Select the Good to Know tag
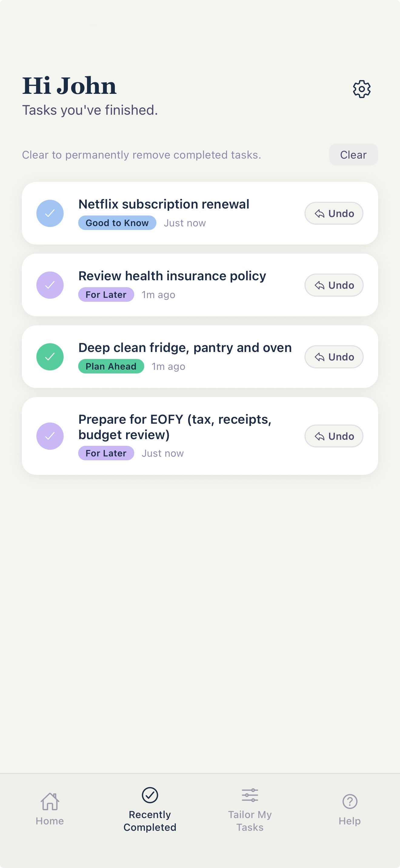The width and height of the screenshot is (400, 868). (117, 223)
